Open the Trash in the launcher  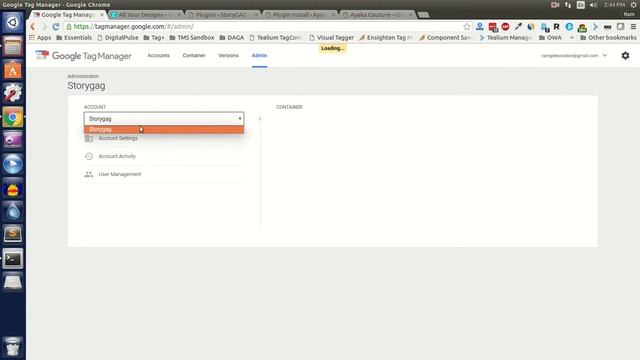click(x=13, y=347)
